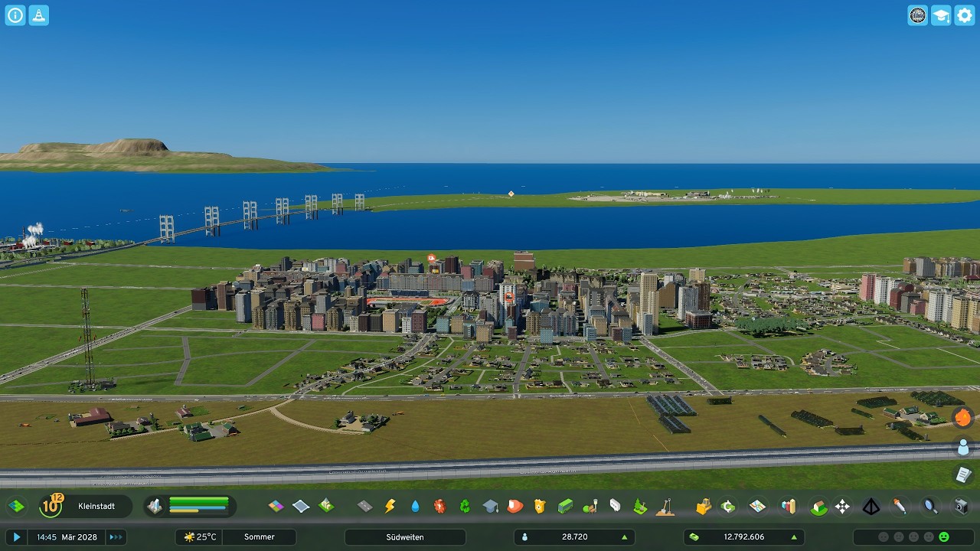Open the city information panel icon
The image size is (980, 551).
15,15
